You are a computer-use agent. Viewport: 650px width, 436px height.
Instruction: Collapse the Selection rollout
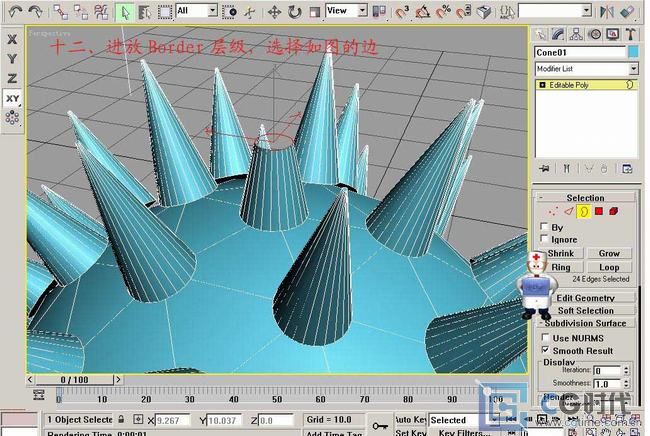(x=585, y=198)
